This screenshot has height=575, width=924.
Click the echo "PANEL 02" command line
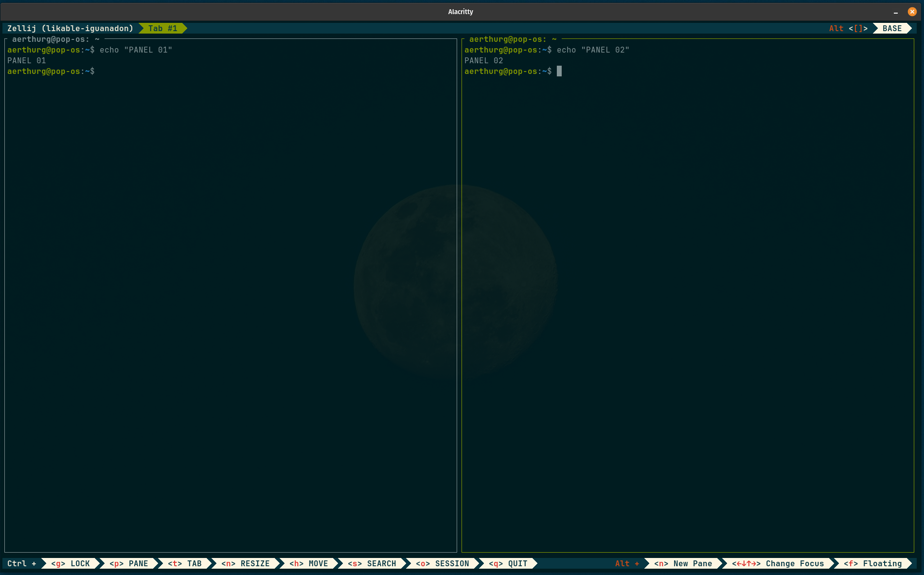[x=547, y=50]
